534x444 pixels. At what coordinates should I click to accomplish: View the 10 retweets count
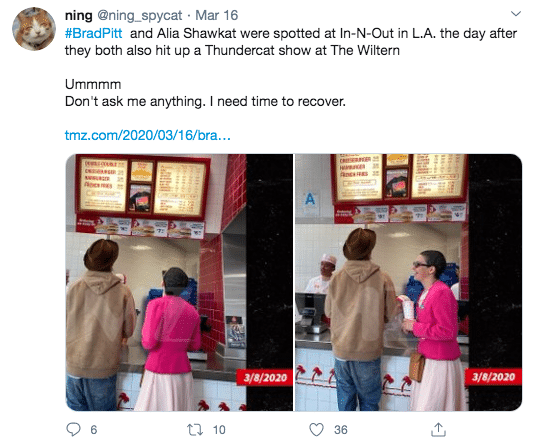(219, 430)
